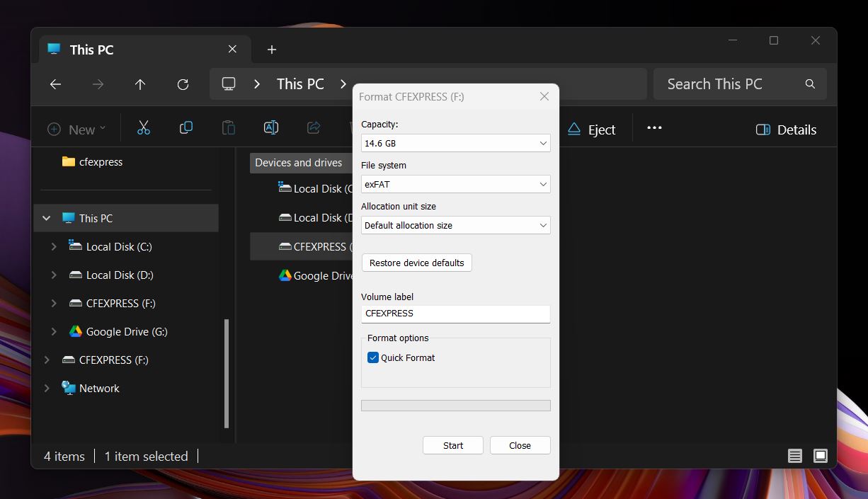This screenshot has width=868, height=499.
Task: Click the navigation pane scrollbar
Action: click(x=227, y=373)
